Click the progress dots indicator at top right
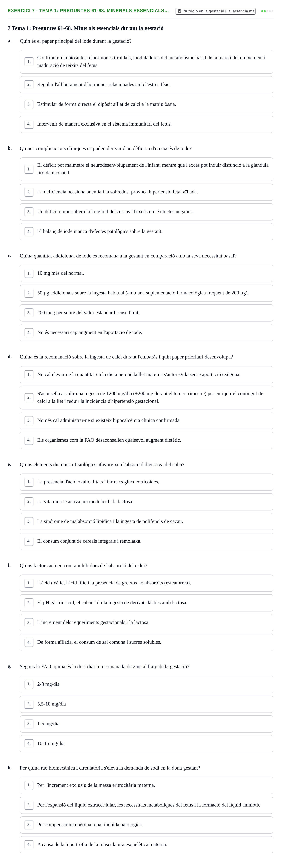 tap(267, 11)
